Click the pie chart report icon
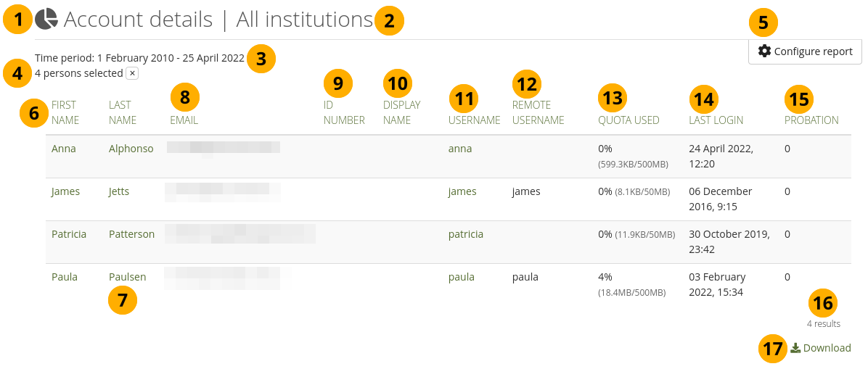Viewport: 868px width, 369px height. click(x=46, y=20)
